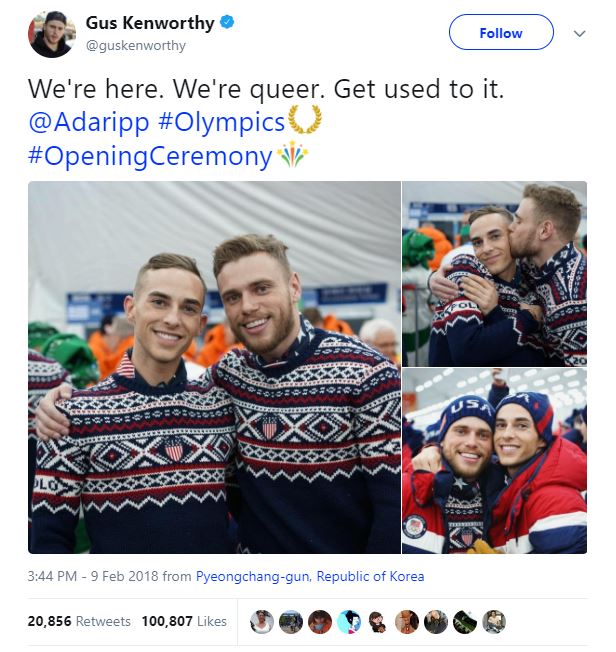The width and height of the screenshot is (616, 652).
Task: Open the third liker's avatar
Action: tap(320, 622)
